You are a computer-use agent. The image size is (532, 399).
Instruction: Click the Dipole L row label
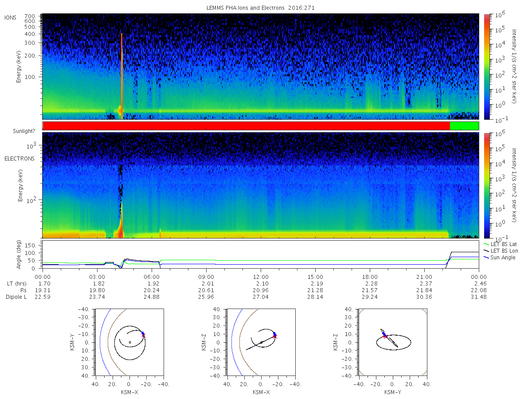(16, 297)
